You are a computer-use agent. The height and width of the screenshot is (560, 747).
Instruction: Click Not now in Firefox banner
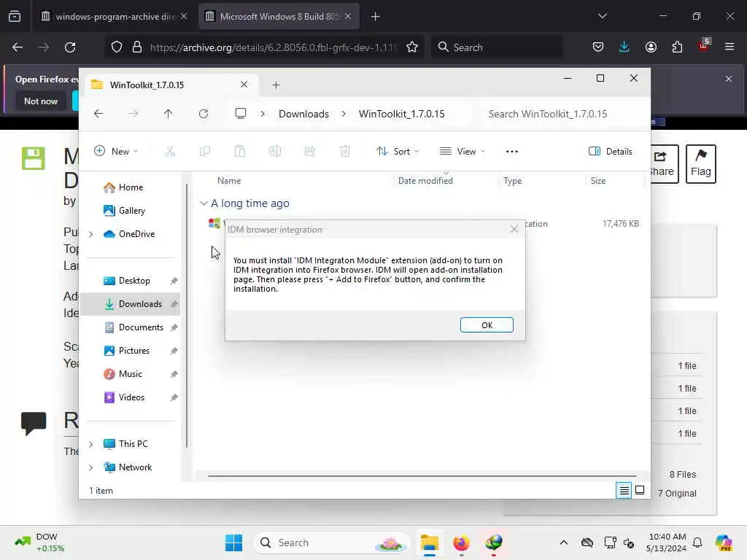coord(41,101)
